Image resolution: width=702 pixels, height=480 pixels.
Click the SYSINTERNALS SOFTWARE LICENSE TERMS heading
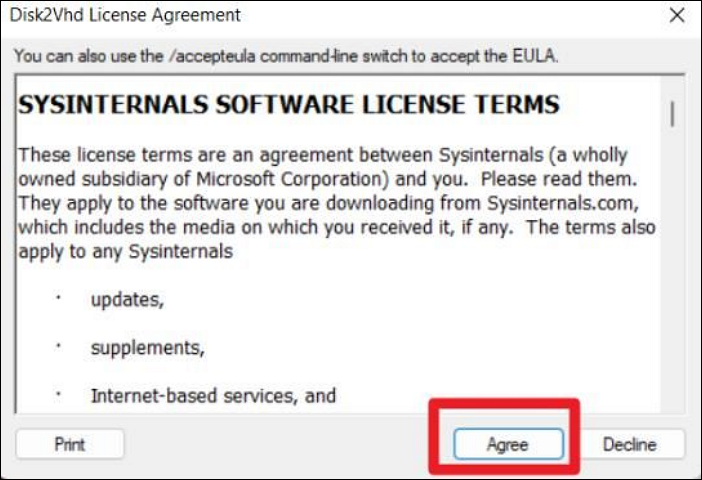pos(289,105)
